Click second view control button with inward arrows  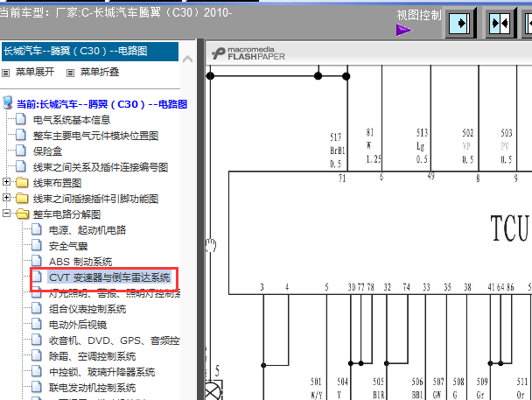[x=500, y=23]
